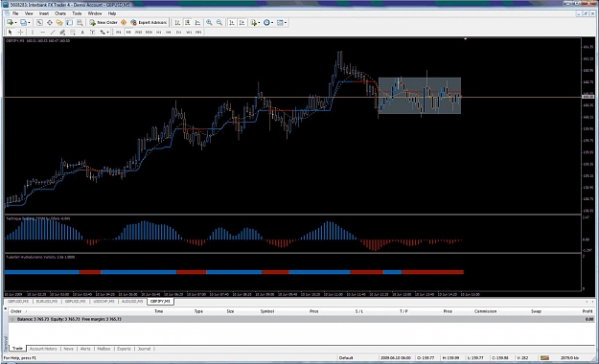
Task: Open the Templates toolbar icon
Action: tap(280, 23)
